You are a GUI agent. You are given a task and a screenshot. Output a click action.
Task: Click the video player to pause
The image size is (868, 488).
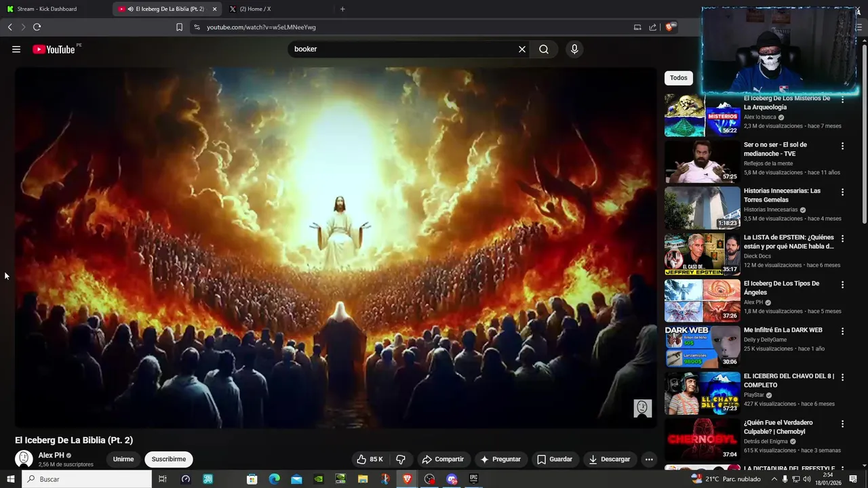click(336, 247)
